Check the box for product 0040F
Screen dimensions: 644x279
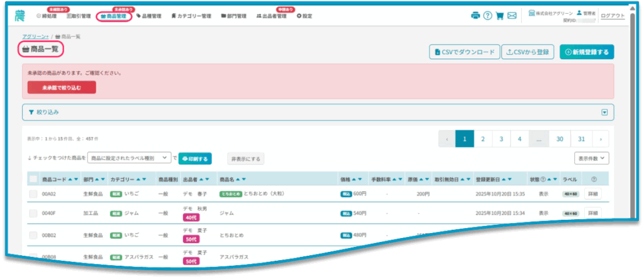[33, 214]
